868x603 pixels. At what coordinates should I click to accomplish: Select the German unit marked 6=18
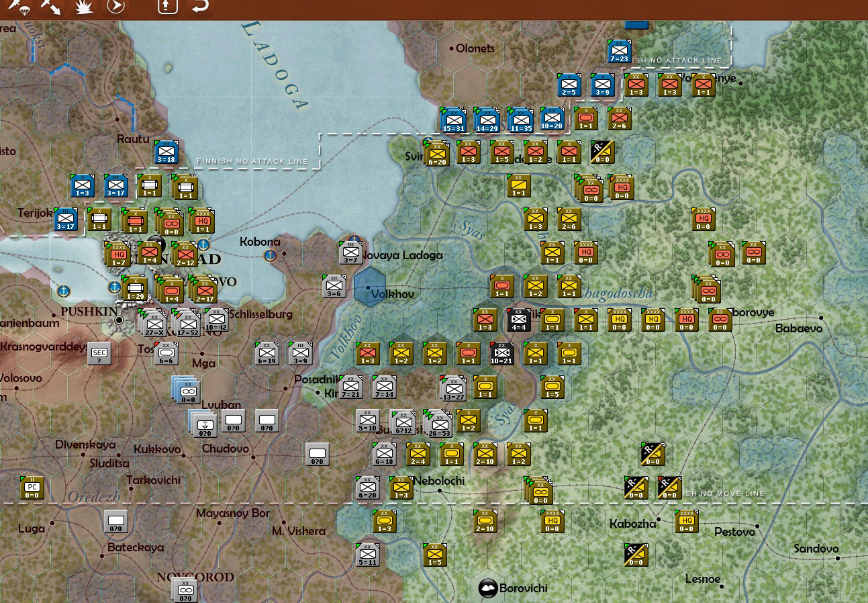[x=385, y=455]
